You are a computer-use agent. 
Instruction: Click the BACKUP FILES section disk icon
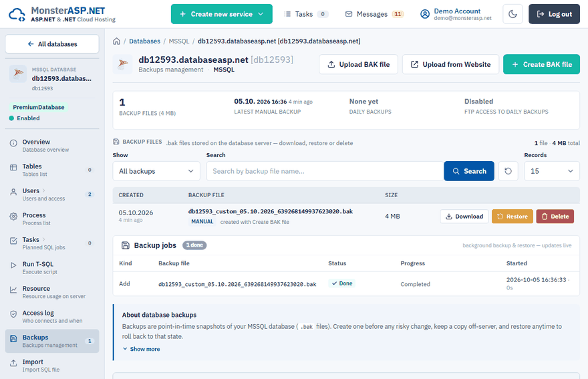pyautogui.click(x=116, y=142)
